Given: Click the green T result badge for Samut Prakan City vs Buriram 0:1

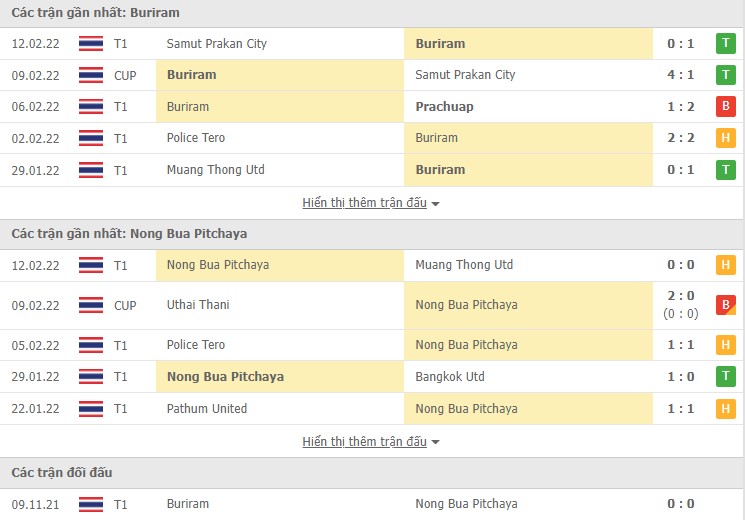Looking at the screenshot, I should [x=726, y=44].
